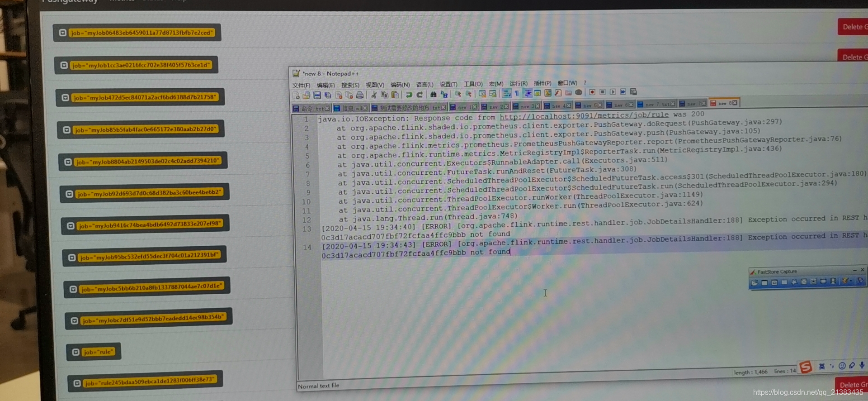Open the 插件(P) menu
Image resolution: width=868 pixels, height=401 pixels.
click(542, 83)
